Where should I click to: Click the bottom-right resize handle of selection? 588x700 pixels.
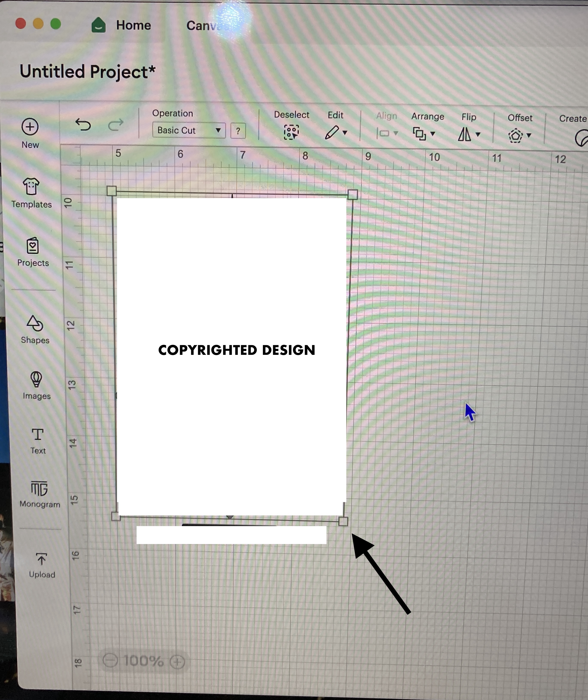(343, 521)
